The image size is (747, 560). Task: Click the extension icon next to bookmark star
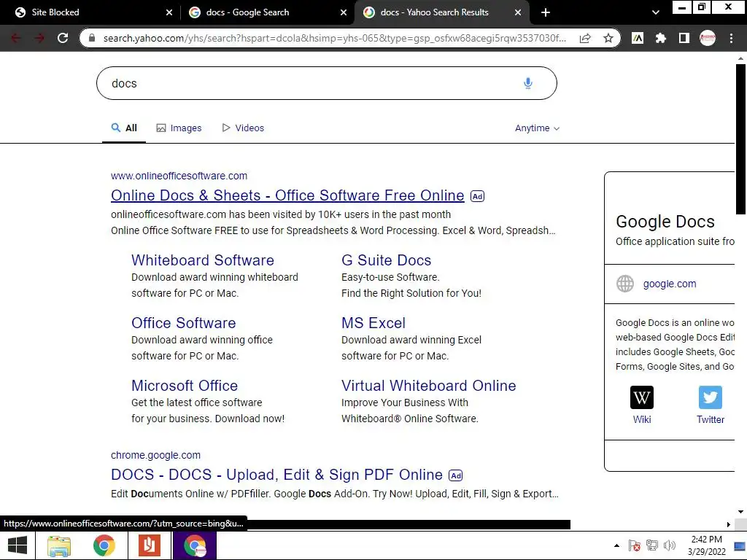click(x=638, y=38)
